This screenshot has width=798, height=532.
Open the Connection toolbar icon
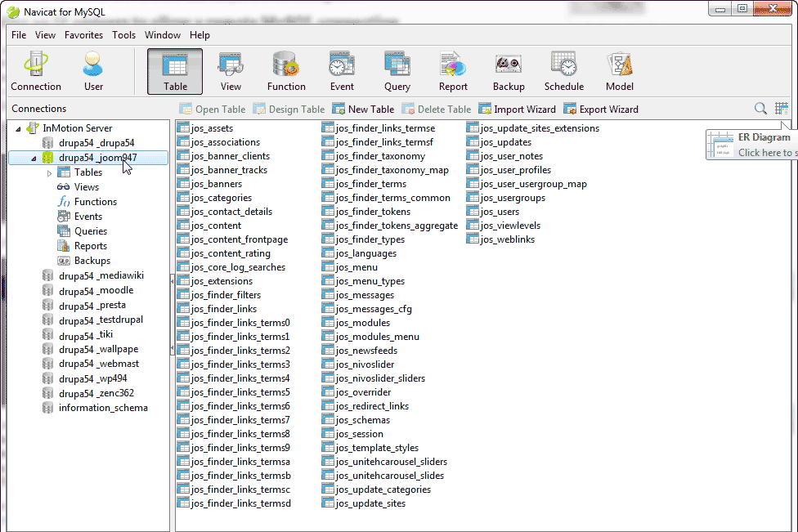(x=36, y=71)
